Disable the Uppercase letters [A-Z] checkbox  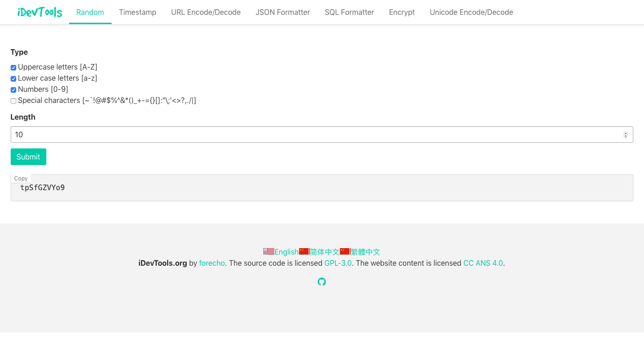(x=13, y=67)
